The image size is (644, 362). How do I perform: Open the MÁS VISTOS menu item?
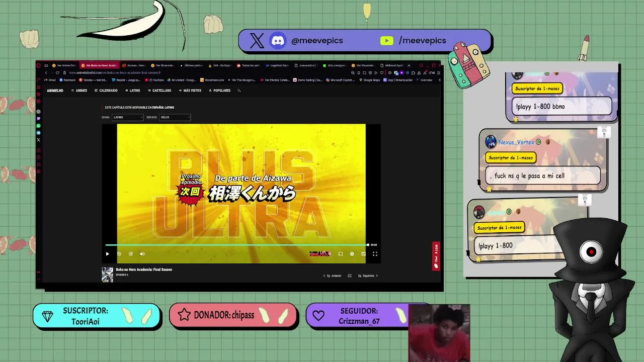click(x=190, y=90)
